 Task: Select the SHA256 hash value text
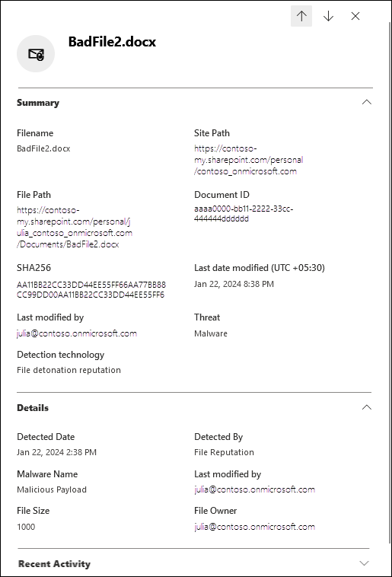pos(91,289)
